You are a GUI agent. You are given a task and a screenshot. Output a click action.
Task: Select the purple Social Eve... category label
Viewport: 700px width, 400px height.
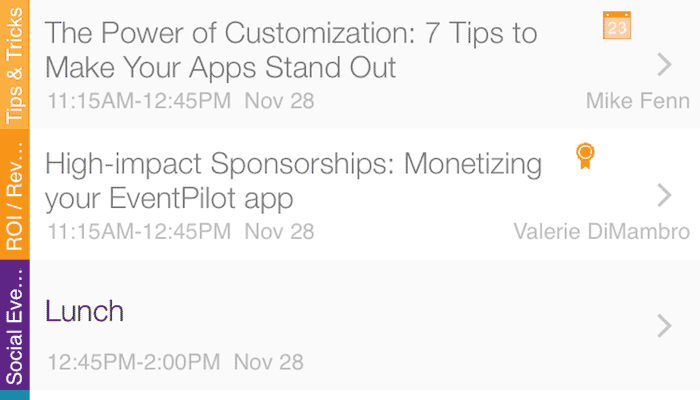click(15, 325)
